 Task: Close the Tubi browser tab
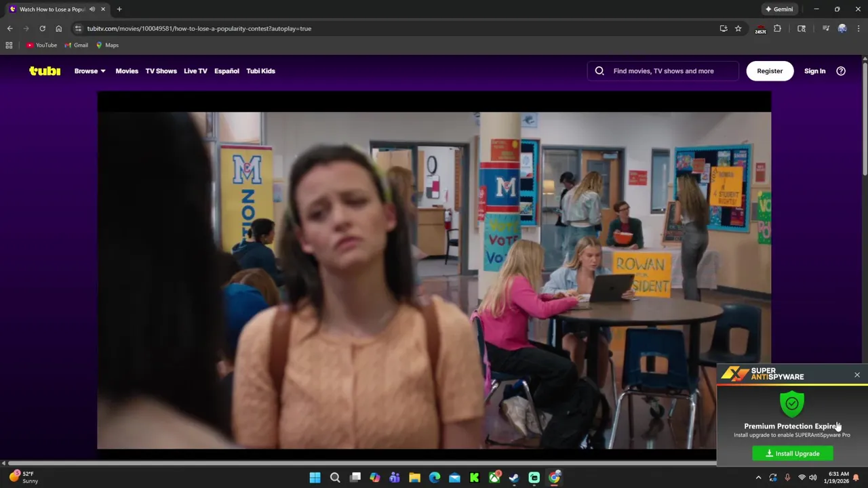coord(103,9)
